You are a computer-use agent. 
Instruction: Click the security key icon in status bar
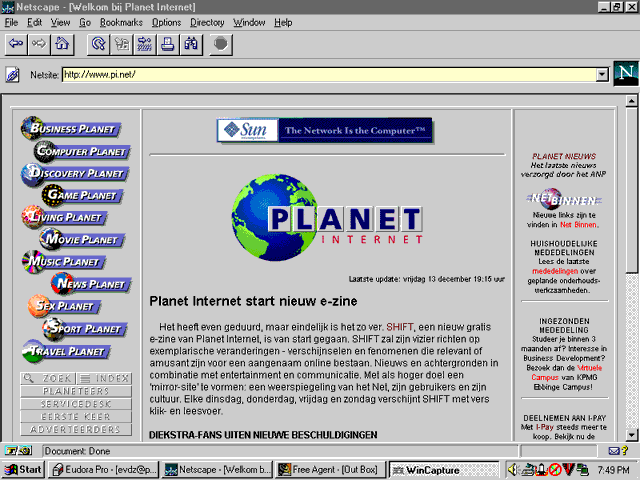(19, 451)
